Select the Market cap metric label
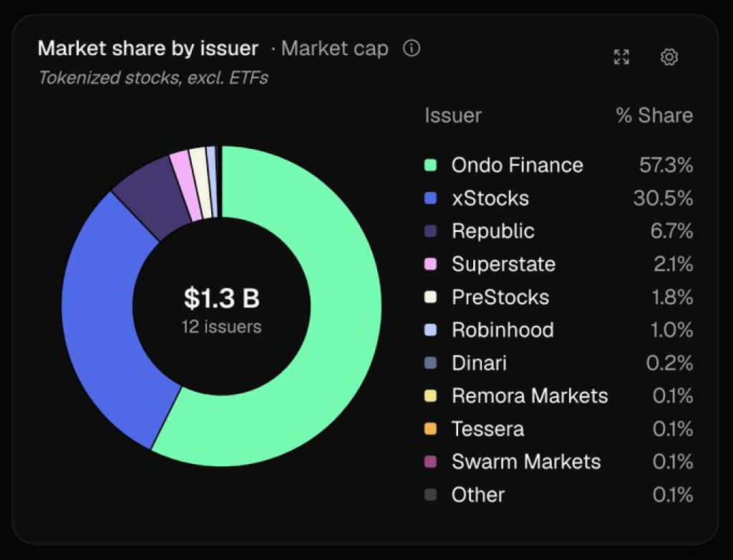This screenshot has width=733, height=560. pyautogui.click(x=335, y=48)
